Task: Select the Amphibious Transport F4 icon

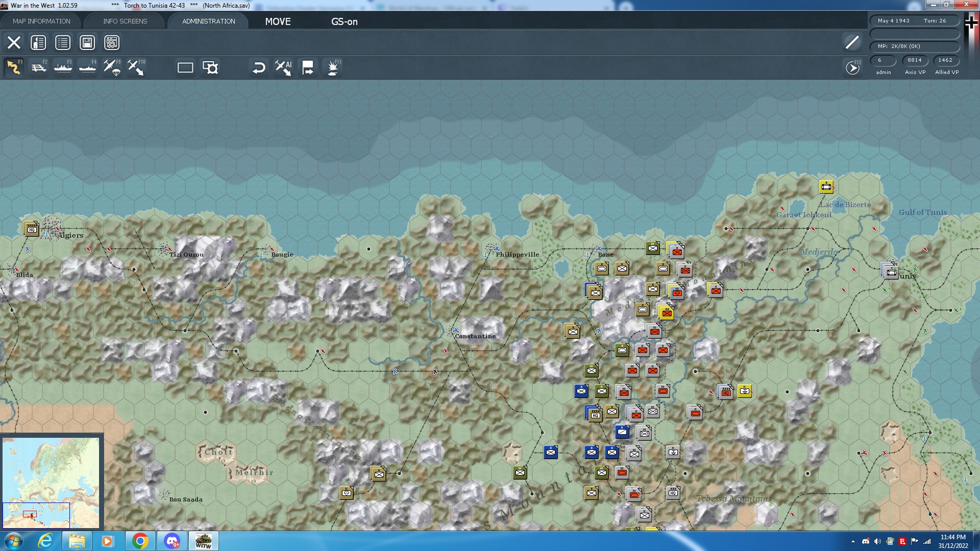Action: click(87, 67)
